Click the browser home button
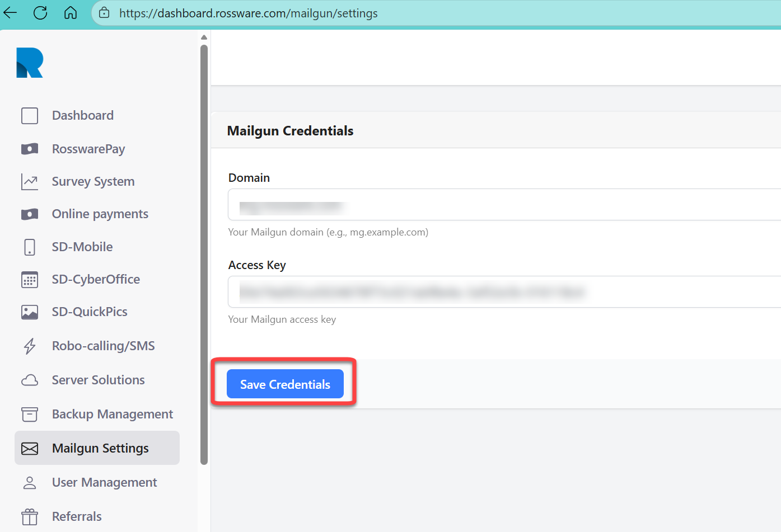 (71, 13)
